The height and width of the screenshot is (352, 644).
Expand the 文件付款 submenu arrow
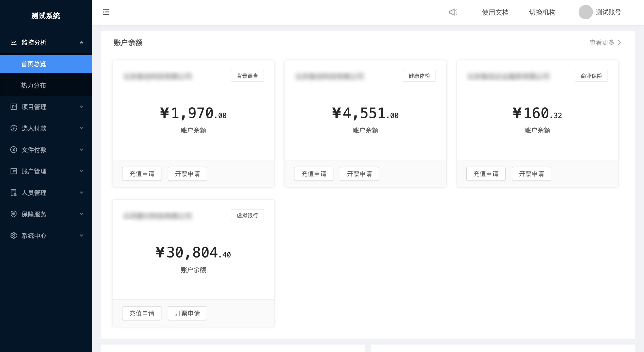pyautogui.click(x=81, y=149)
